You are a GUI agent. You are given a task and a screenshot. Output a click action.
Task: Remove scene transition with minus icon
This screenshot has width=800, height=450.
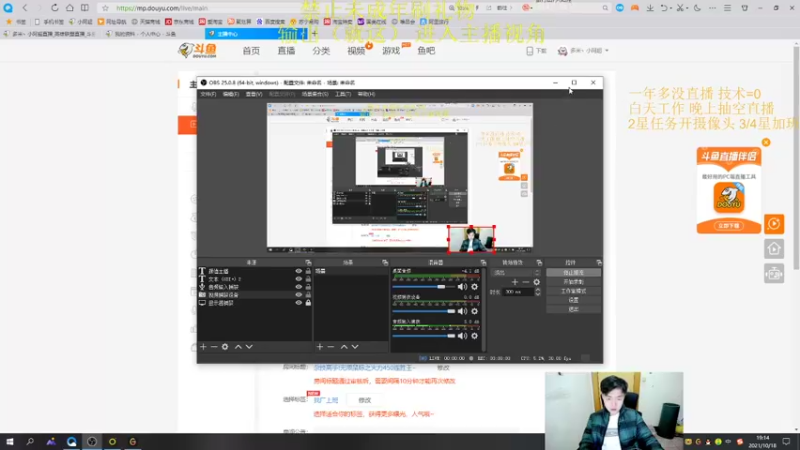coord(526,282)
